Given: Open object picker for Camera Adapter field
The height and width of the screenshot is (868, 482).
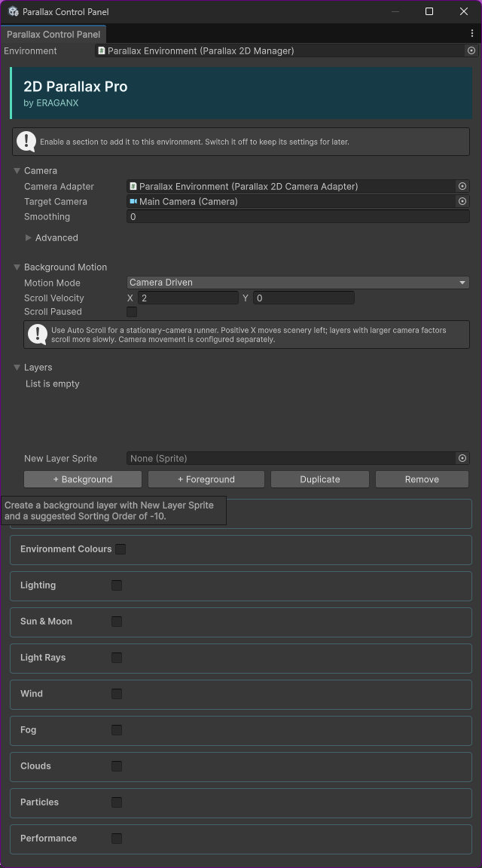Looking at the screenshot, I should click(462, 187).
